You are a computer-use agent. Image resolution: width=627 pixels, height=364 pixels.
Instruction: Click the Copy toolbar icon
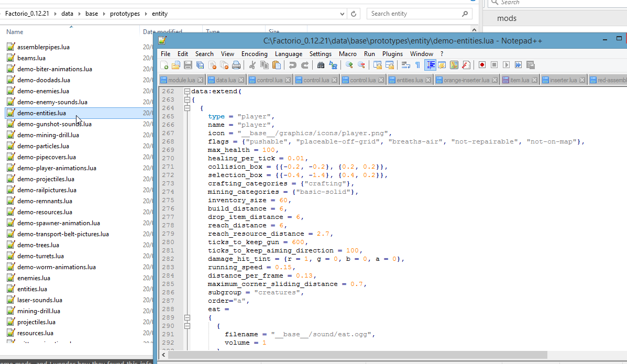tap(265, 65)
